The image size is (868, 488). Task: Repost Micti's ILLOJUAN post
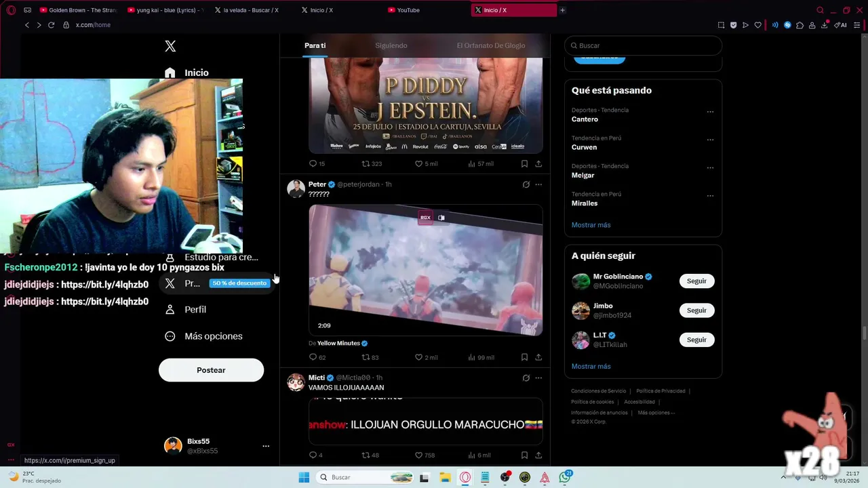370,455
